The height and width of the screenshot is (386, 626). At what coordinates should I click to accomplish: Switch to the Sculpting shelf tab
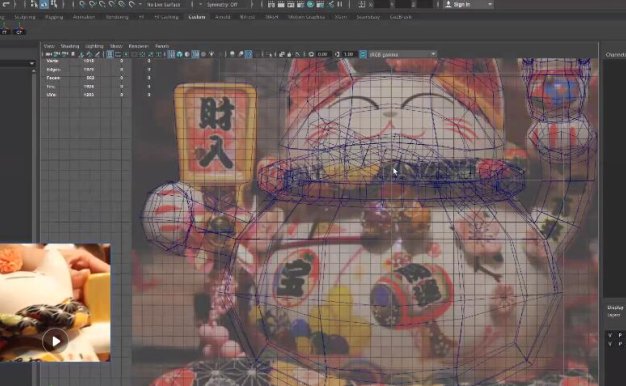click(x=25, y=17)
